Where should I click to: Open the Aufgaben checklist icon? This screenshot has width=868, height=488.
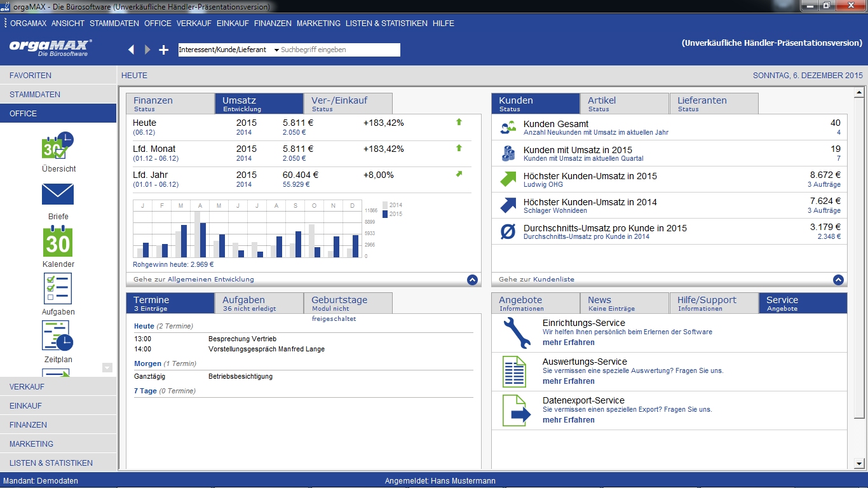coord(58,289)
